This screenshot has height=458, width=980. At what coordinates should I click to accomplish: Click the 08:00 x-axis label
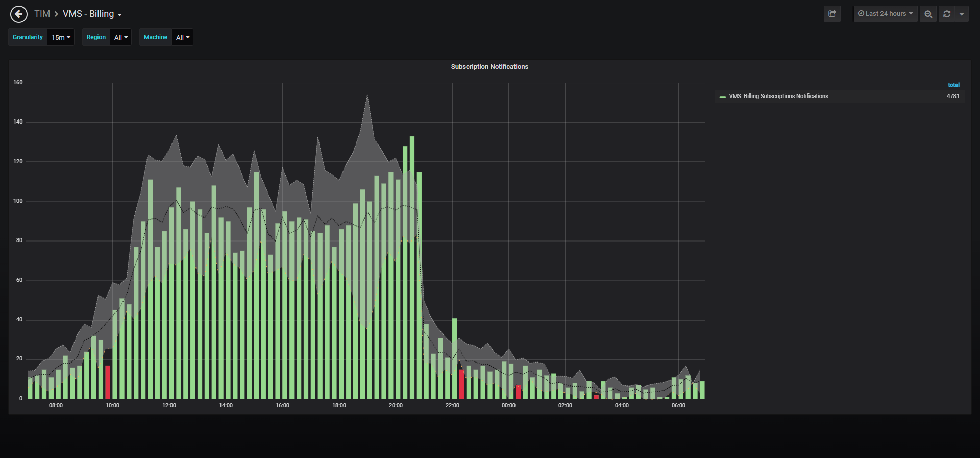click(x=56, y=405)
